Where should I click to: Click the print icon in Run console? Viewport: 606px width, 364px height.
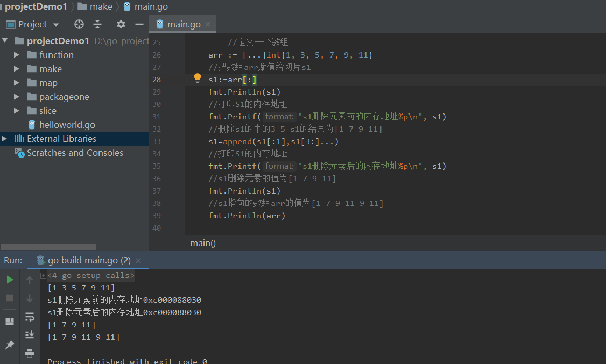pyautogui.click(x=30, y=353)
